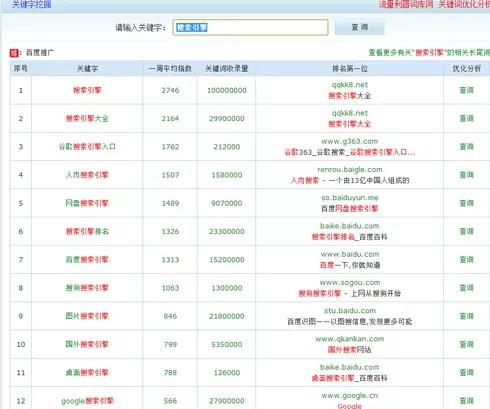Click 查询 in the google搜索引擎 row
490x409 pixels.
point(467,401)
